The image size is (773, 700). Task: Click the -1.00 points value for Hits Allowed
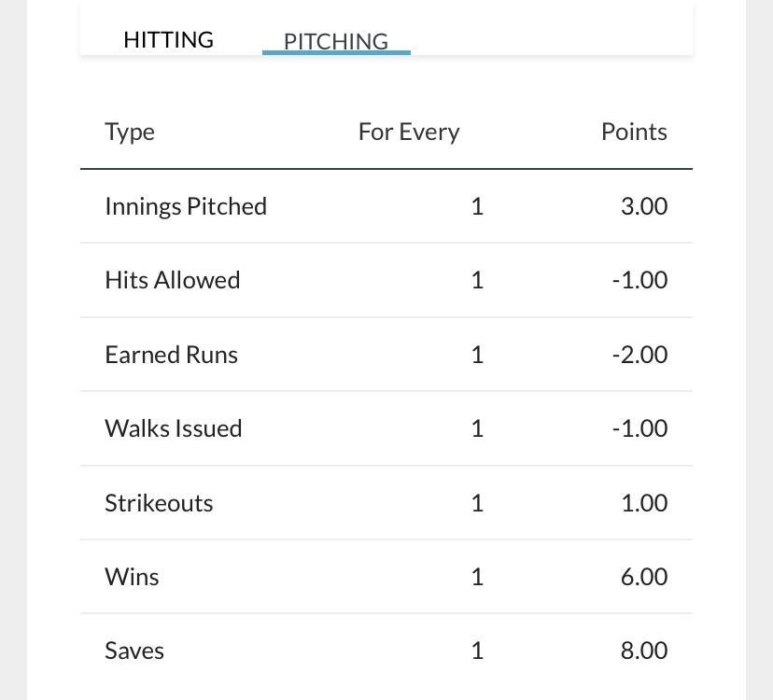639,280
